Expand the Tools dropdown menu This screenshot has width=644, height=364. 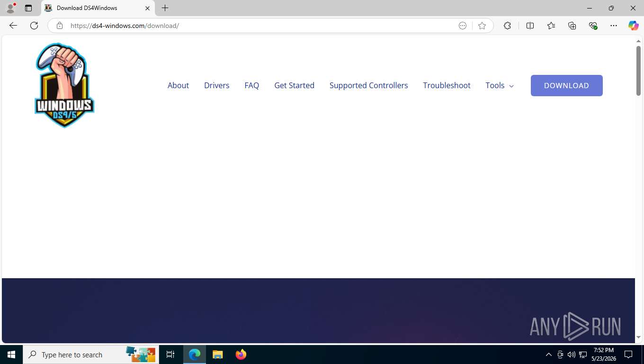(500, 85)
